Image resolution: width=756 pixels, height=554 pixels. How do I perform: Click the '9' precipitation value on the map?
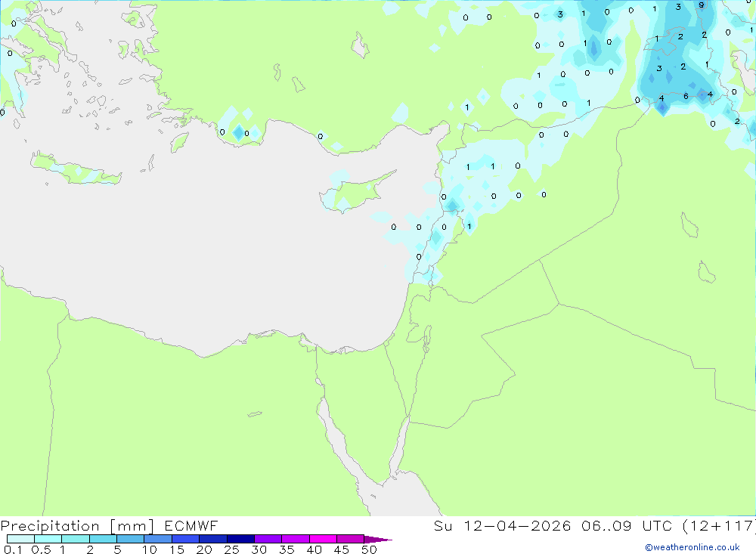[702, 5]
